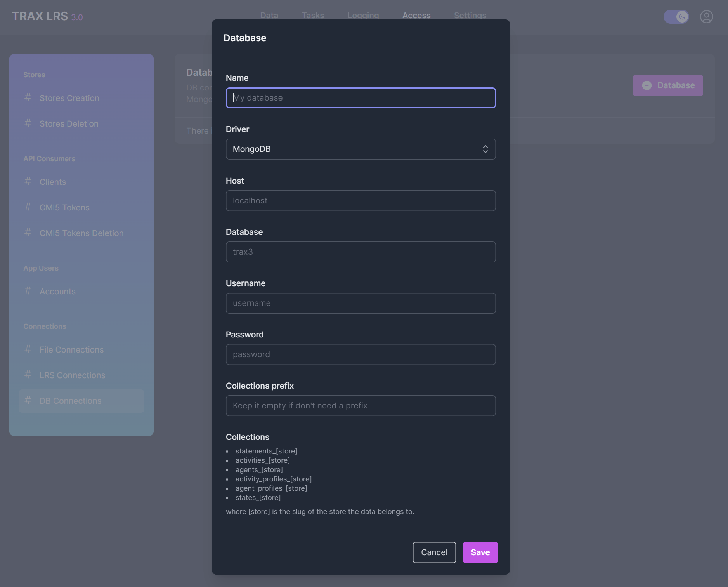Image resolution: width=728 pixels, height=587 pixels.
Task: Click the hash icon beside Clients
Action: pyautogui.click(x=28, y=182)
